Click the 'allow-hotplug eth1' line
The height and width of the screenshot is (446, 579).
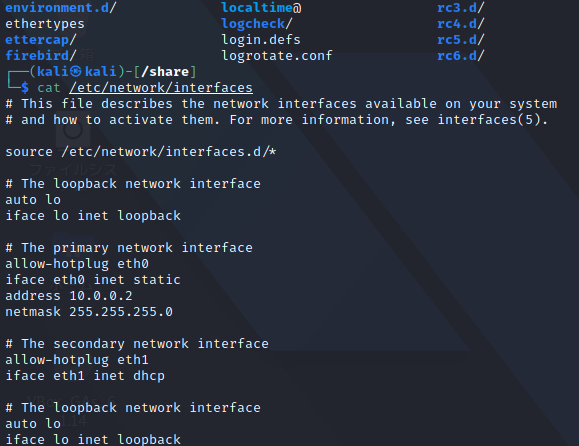click(77, 360)
